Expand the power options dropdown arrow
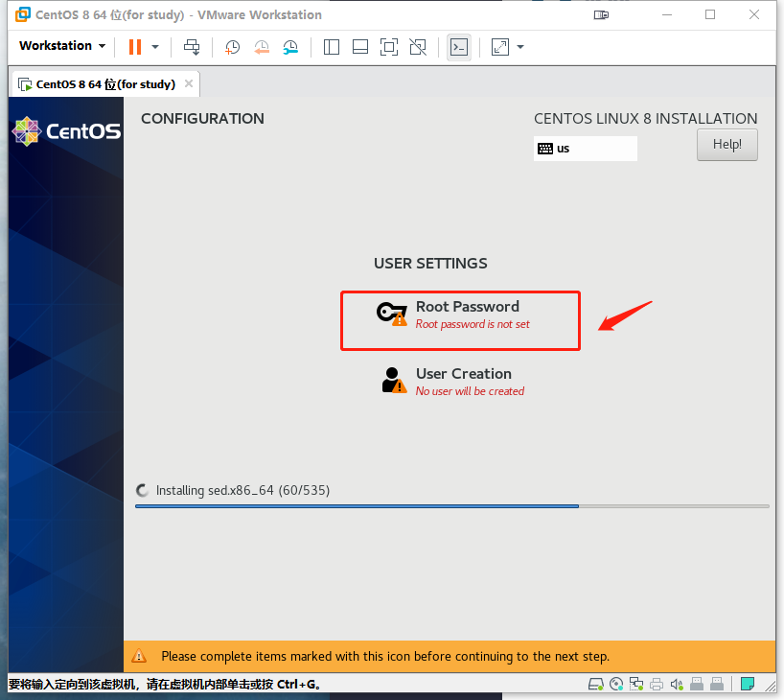784x700 pixels. tap(155, 47)
